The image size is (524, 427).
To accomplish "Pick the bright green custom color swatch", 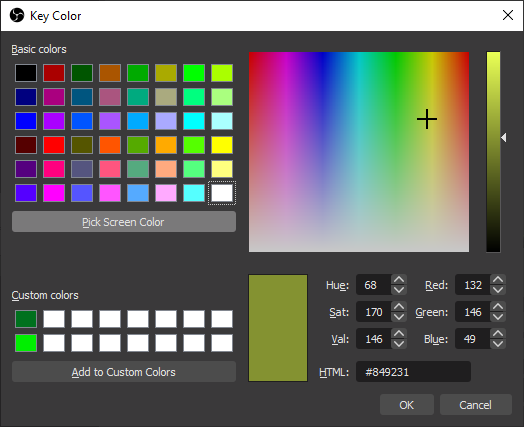I will (26, 343).
